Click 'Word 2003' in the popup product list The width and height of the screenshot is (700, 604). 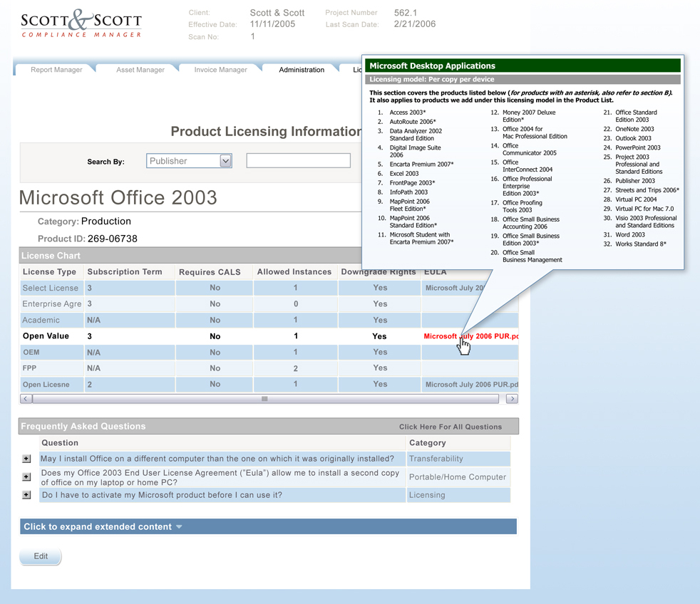point(630,234)
